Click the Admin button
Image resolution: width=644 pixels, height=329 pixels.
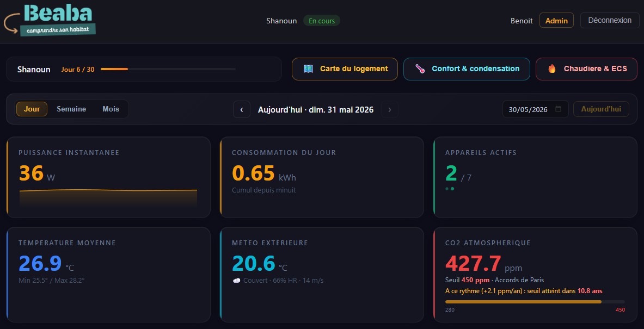[556, 21]
